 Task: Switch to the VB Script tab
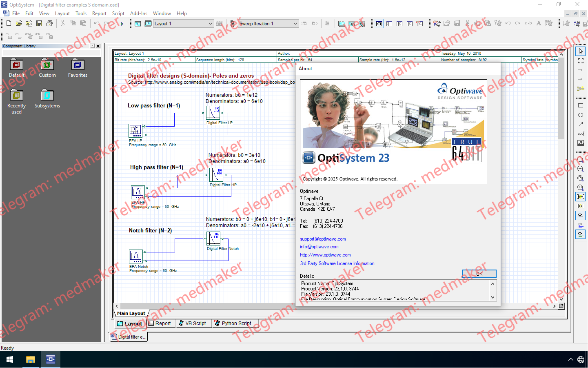point(193,323)
